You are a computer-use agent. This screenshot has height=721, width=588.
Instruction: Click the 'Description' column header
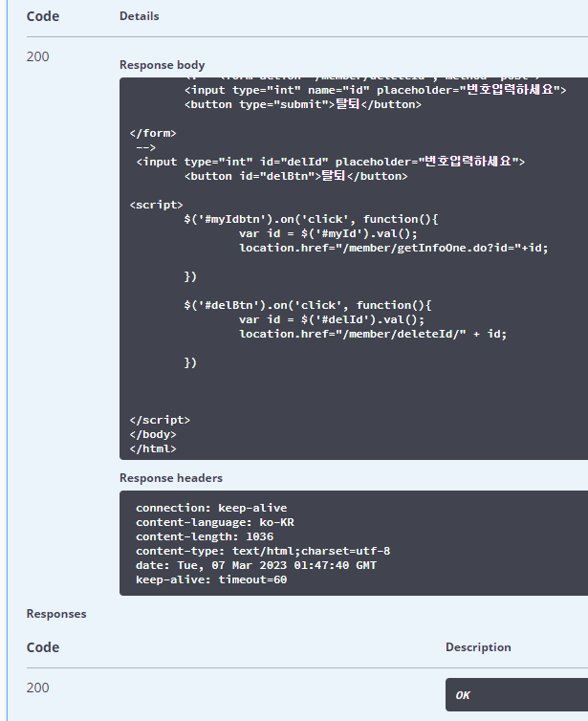pos(478,647)
